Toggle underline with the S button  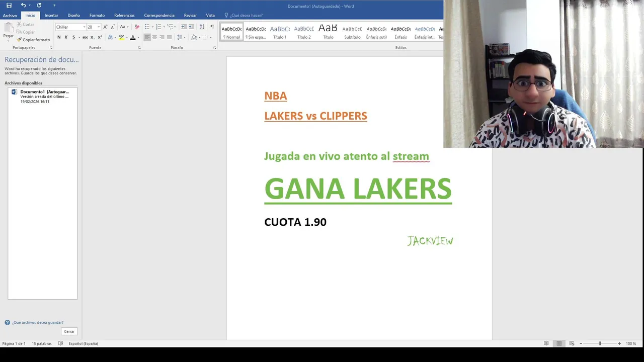(73, 37)
